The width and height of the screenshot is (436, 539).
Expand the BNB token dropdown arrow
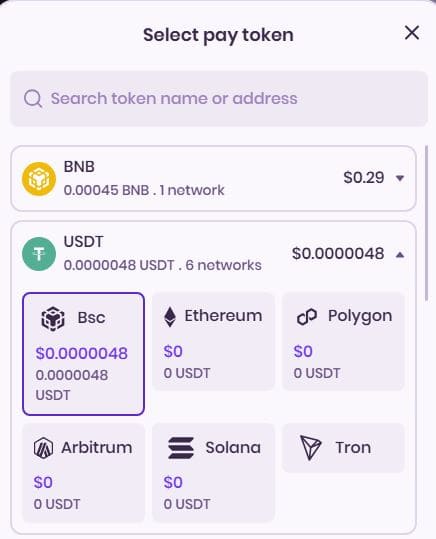[x=400, y=178]
